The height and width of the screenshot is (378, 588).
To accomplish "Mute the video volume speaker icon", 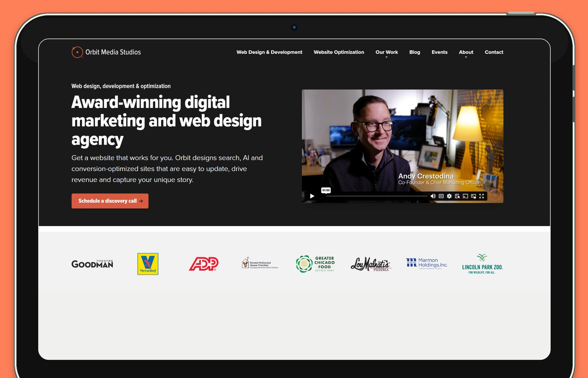I will [x=433, y=196].
